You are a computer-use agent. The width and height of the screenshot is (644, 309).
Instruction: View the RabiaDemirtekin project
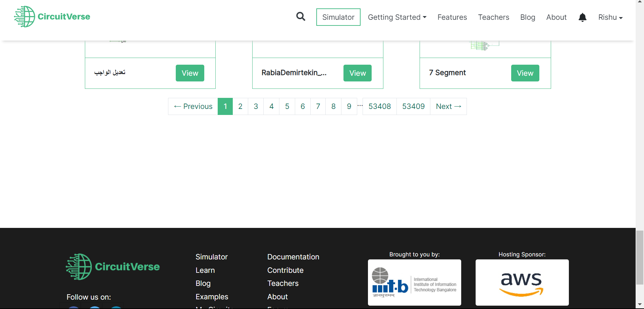click(x=357, y=73)
